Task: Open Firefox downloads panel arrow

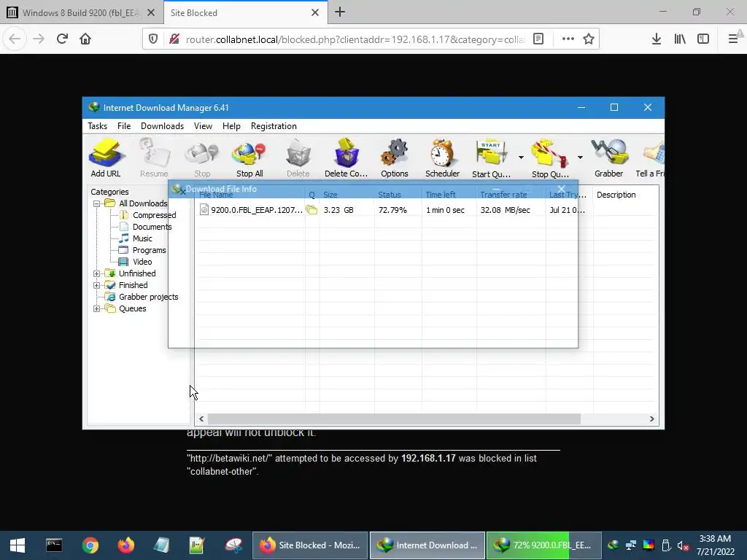Action: click(x=657, y=39)
